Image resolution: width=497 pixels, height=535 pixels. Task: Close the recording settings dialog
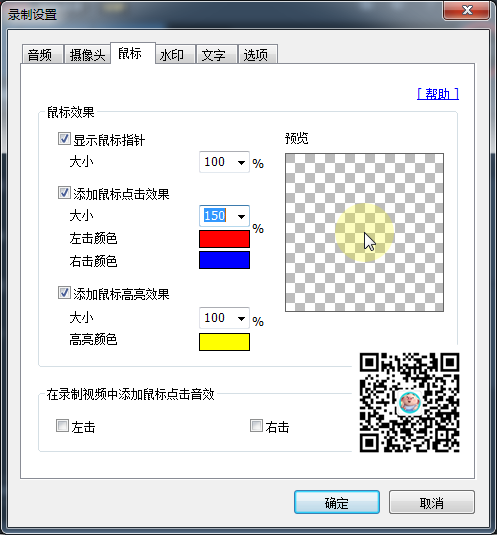coord(467,10)
